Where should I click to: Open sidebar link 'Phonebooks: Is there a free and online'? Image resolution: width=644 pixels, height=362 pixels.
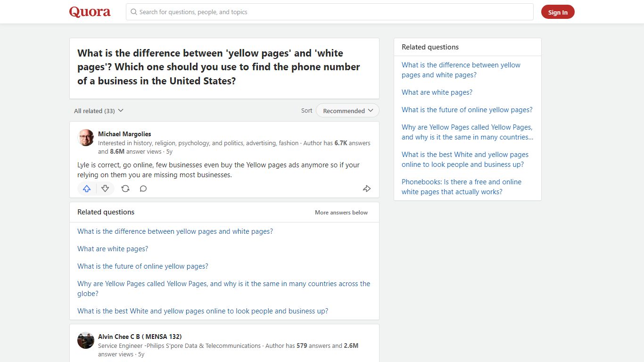tap(462, 187)
